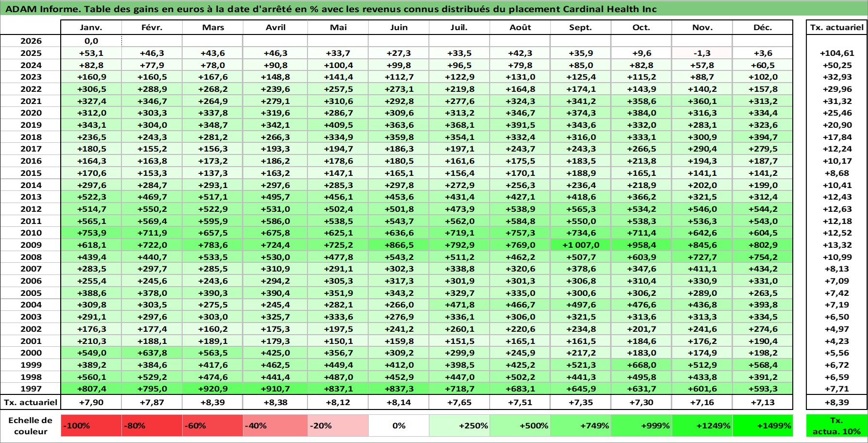Image resolution: width=868 pixels, height=443 pixels.
Task: Click the Févr. column header
Action: [x=152, y=28]
